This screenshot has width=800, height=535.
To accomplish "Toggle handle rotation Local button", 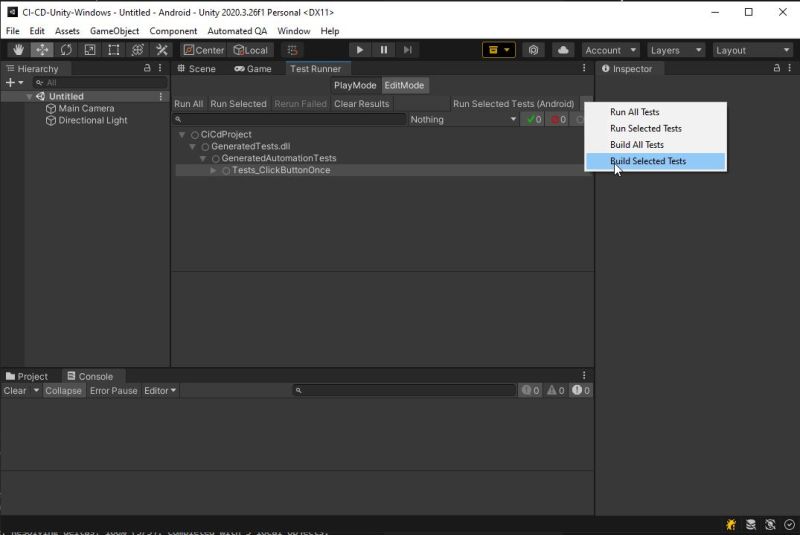I will [251, 50].
